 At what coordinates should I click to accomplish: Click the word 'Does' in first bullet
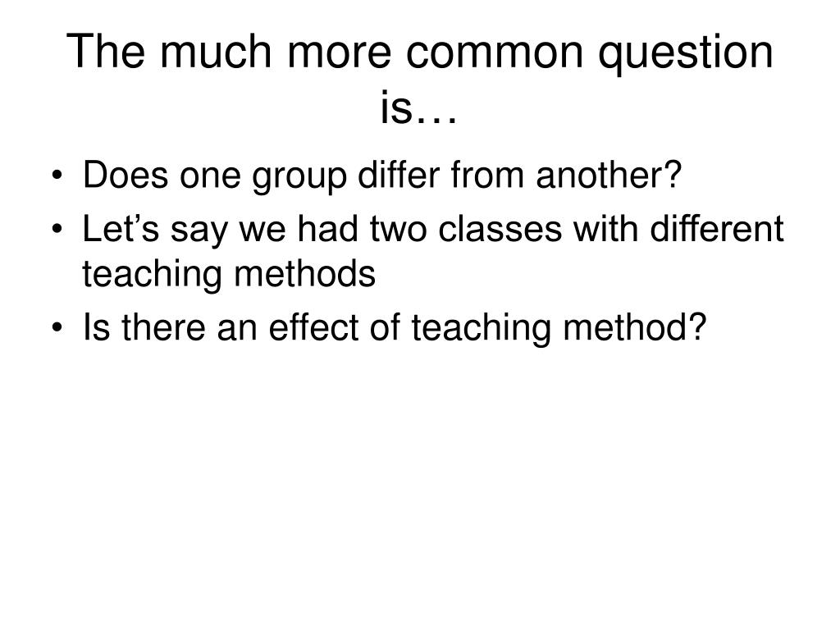pos(126,175)
